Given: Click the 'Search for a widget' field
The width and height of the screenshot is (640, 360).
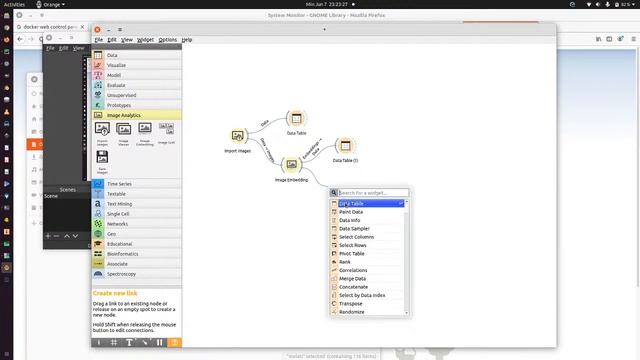Looking at the screenshot, I should [x=373, y=193].
